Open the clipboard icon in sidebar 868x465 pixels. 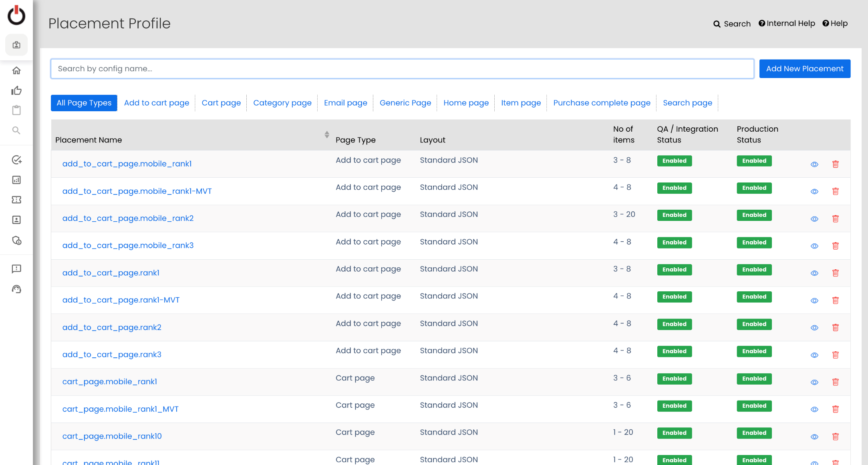coord(16,110)
